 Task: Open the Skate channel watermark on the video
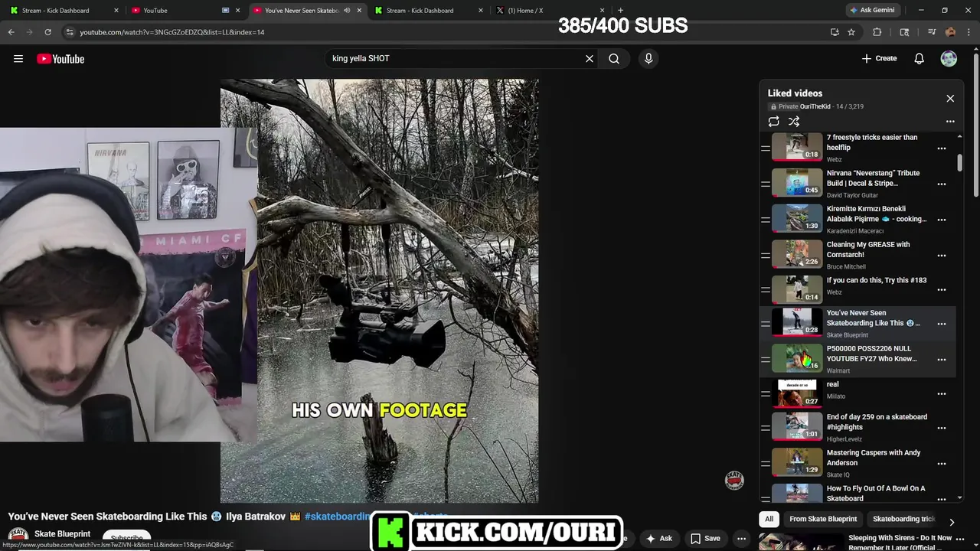click(734, 480)
